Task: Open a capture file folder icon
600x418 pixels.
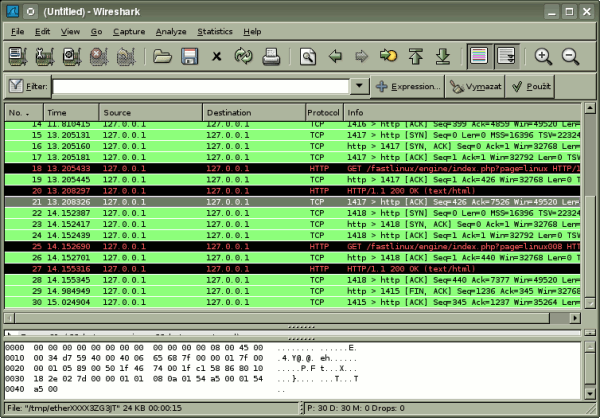Action: pos(163,57)
